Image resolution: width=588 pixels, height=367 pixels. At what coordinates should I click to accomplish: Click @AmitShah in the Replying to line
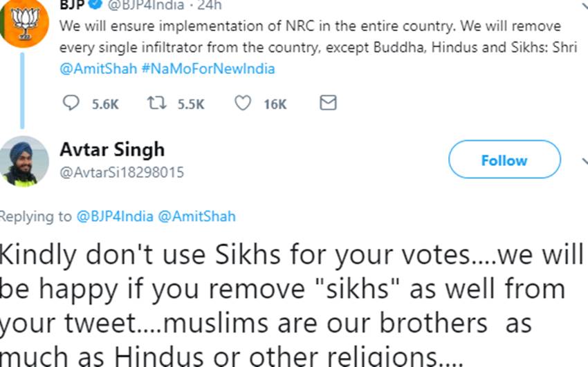coord(196,216)
